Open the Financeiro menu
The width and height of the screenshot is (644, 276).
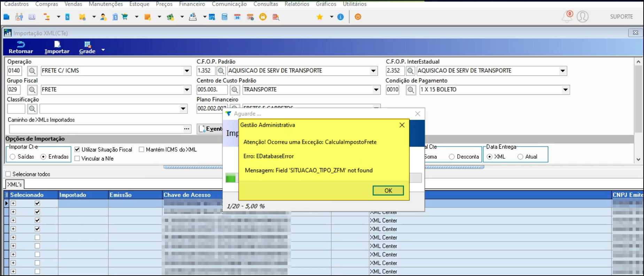pyautogui.click(x=192, y=4)
